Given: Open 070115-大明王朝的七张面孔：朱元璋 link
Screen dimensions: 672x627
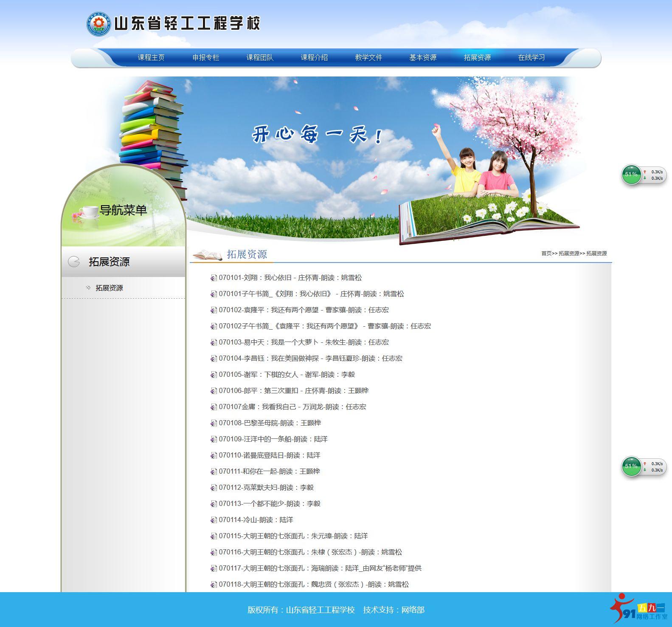Looking at the screenshot, I should [293, 536].
